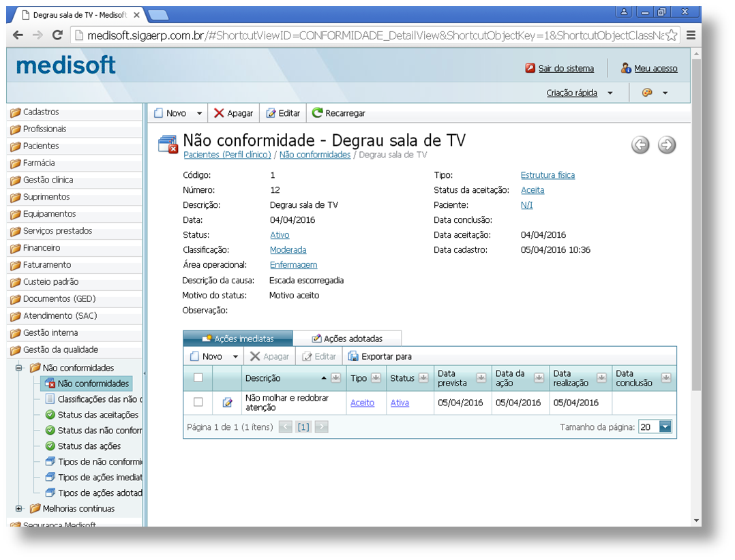Image resolution: width=735 pixels, height=560 pixels.
Task: Click Sair do sistema link
Action: pos(566,68)
